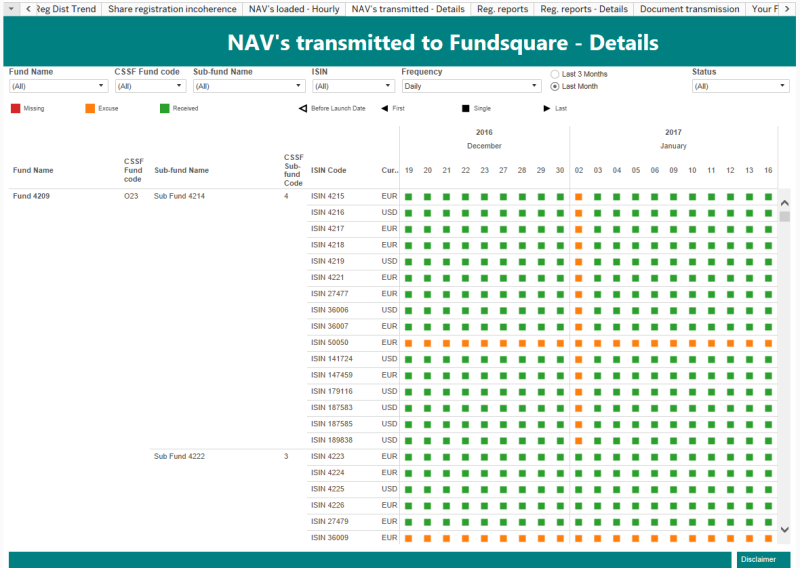Click the vertical scrollbar thumb
The image size is (800, 568).
785,216
